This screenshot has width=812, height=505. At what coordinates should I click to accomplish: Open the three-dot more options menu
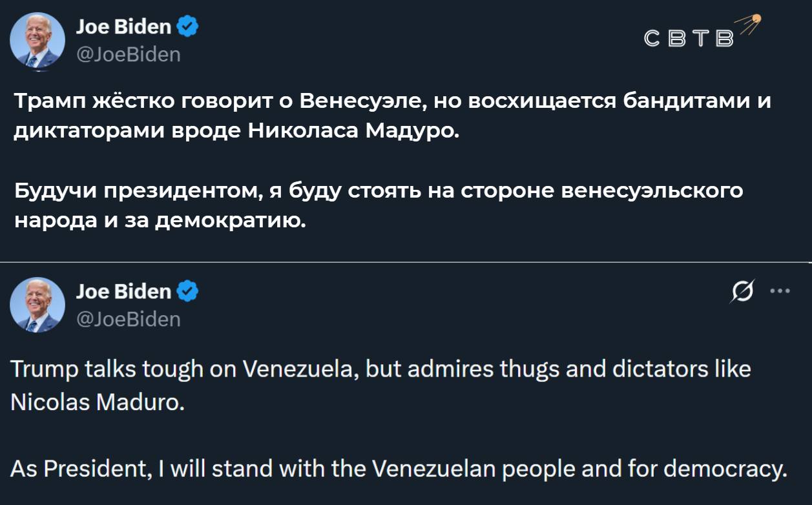[780, 291]
